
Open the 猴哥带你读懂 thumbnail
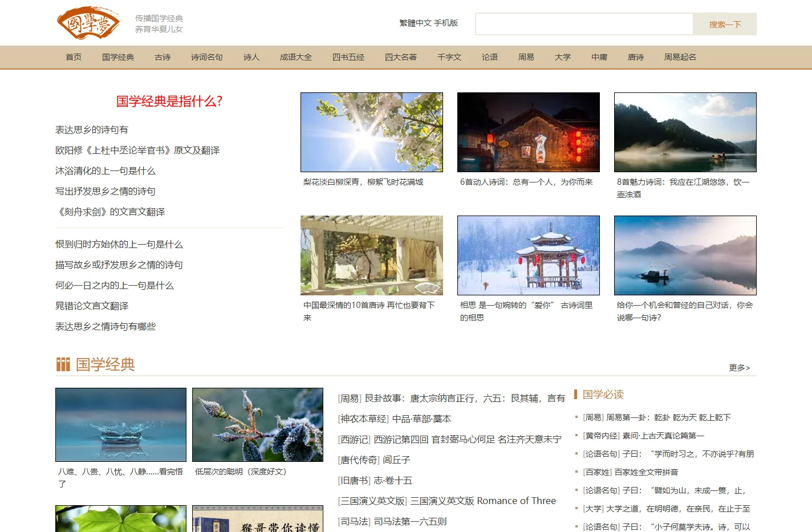(258, 518)
